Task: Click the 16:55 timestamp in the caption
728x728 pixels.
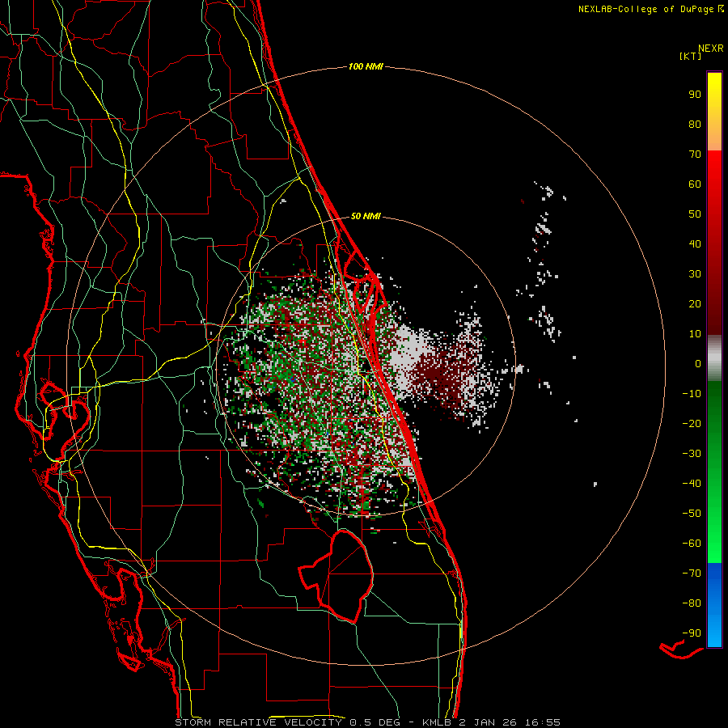Action: tap(543, 722)
